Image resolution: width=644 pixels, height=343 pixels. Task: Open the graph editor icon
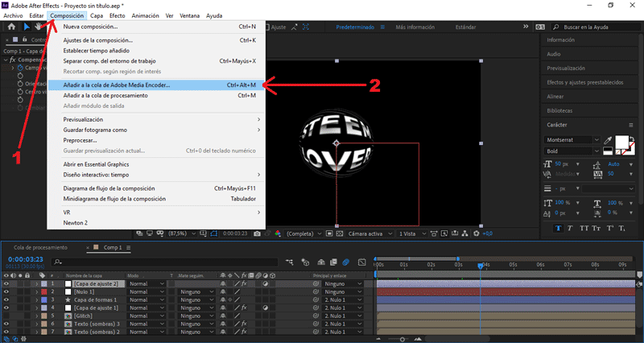pos(361,262)
